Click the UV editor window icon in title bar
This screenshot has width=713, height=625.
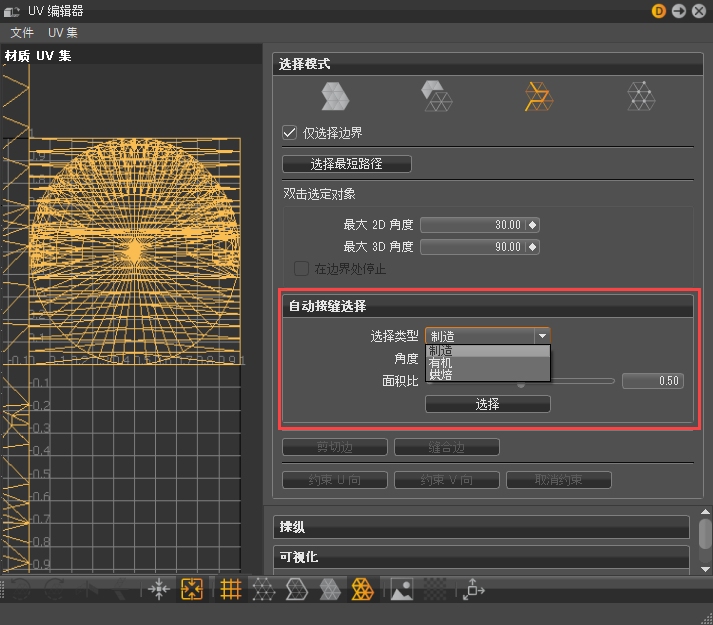pyautogui.click(x=12, y=11)
